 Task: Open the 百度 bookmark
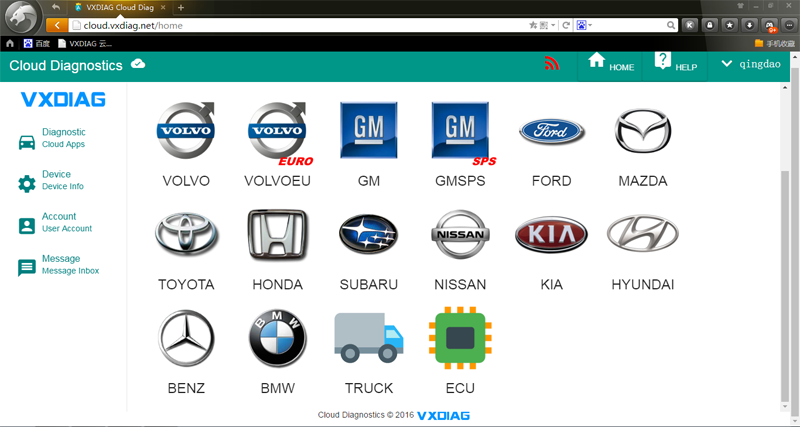[37, 43]
